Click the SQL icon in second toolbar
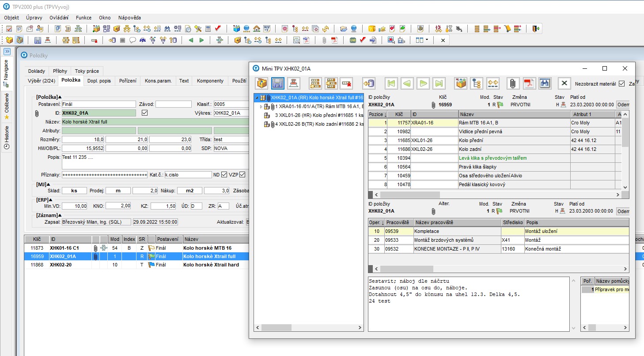Viewport: 644px width, 356px height. [x=143, y=40]
